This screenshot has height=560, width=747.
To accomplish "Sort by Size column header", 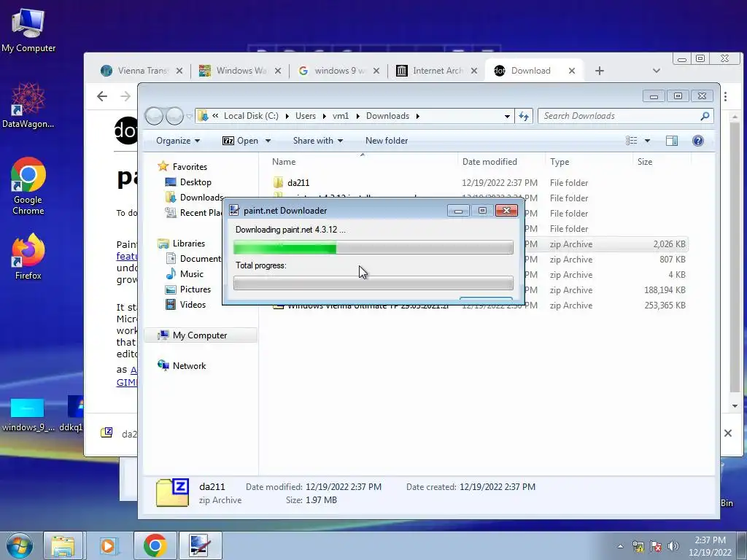I will pyautogui.click(x=661, y=161).
